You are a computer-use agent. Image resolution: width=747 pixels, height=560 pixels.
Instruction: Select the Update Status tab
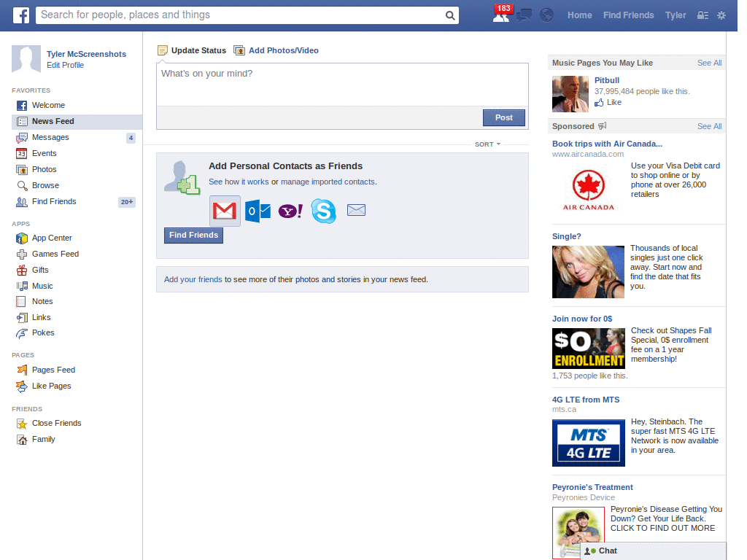point(192,50)
